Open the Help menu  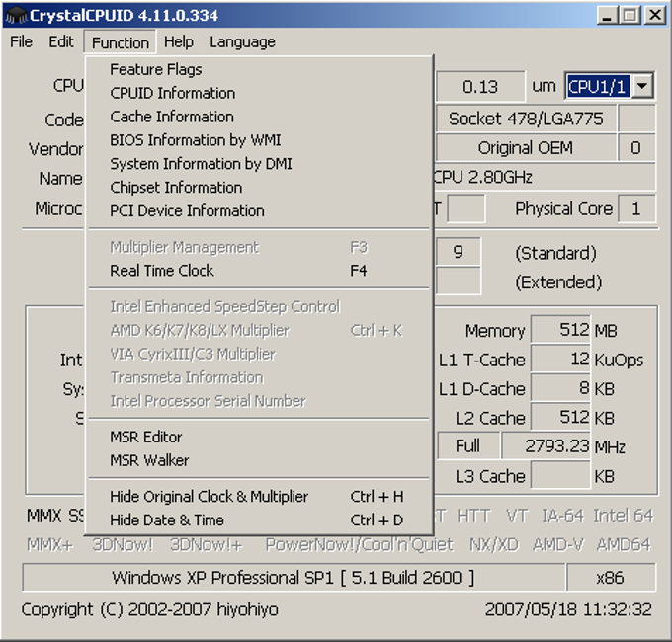click(179, 41)
